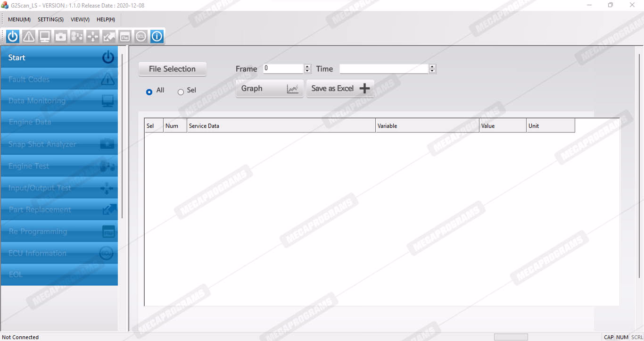Select the Sel radio button
644x341 pixels.
point(181,92)
